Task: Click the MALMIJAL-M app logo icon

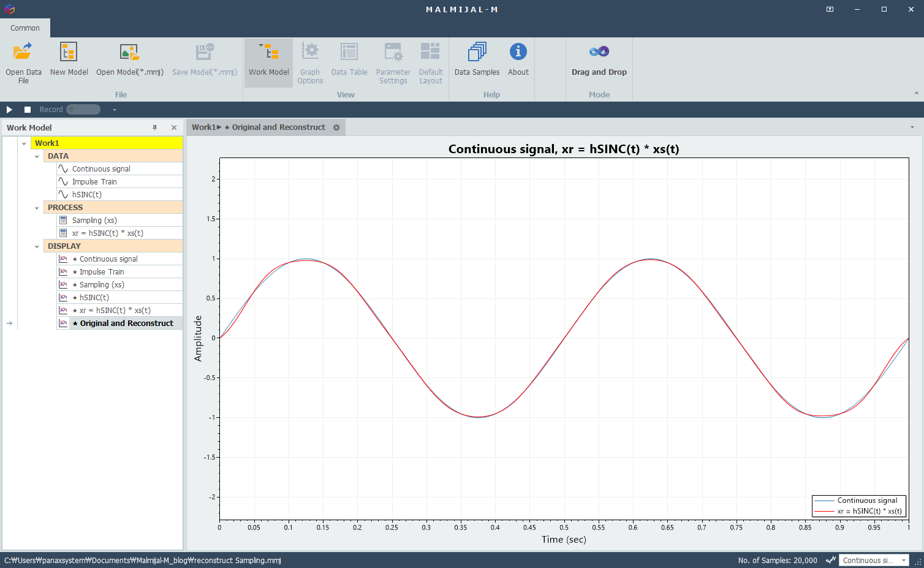Action: tap(9, 9)
